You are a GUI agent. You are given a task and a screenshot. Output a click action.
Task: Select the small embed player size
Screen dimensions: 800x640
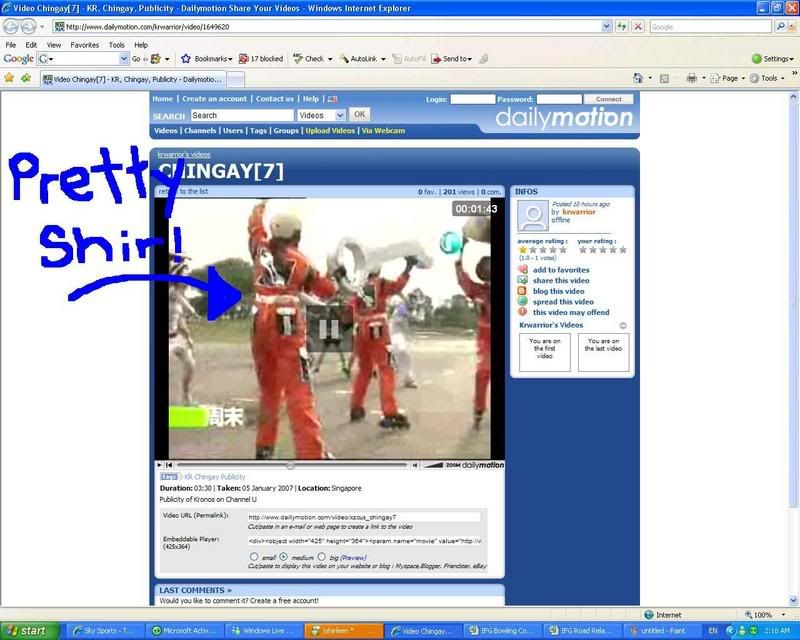(253, 556)
